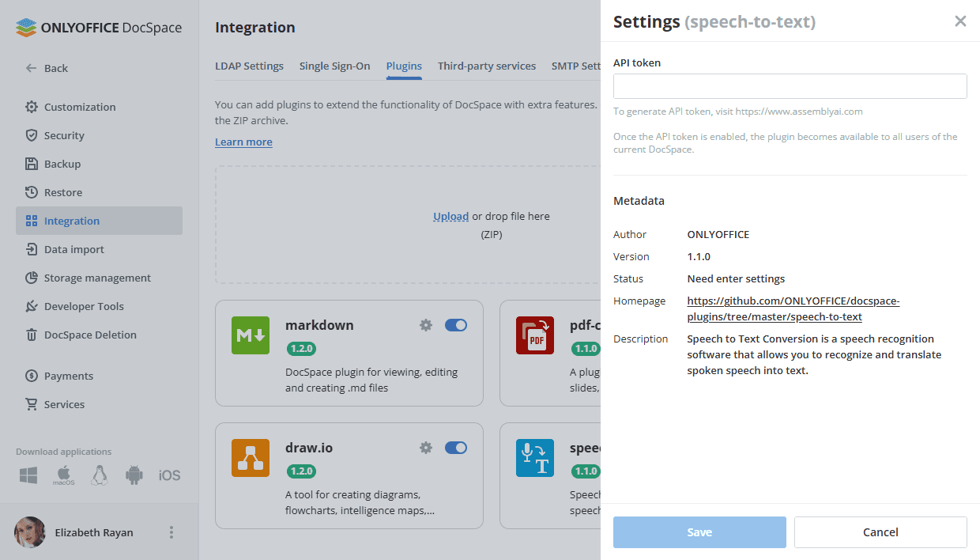Cancel the speech-to-text settings
Image resolution: width=980 pixels, height=560 pixels.
coord(880,532)
